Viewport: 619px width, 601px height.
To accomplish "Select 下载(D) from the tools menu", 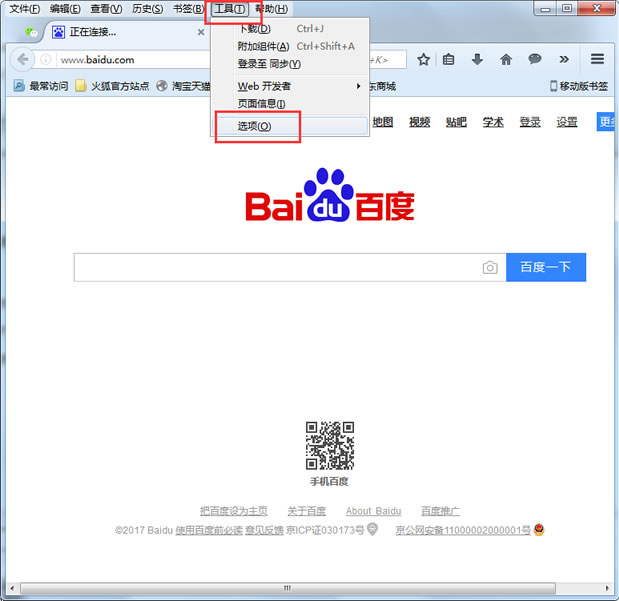I will point(291,29).
